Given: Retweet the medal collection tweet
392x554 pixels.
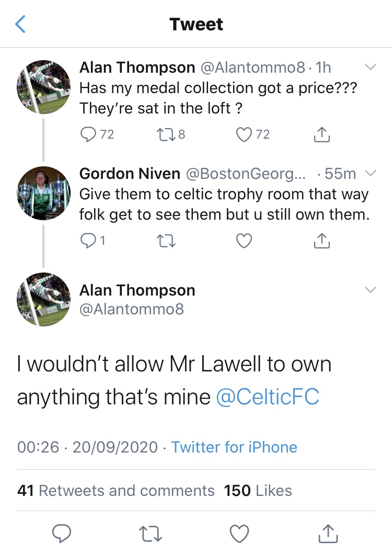Looking at the screenshot, I should pos(163,135).
